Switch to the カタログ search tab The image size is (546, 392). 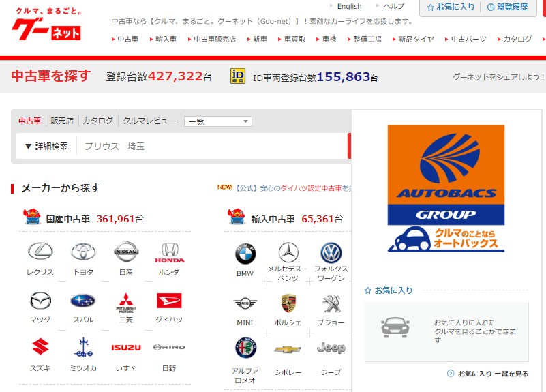(98, 121)
